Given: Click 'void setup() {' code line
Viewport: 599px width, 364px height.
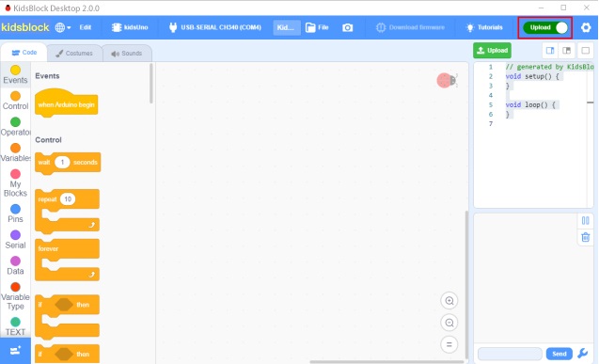Looking at the screenshot, I should (x=532, y=76).
